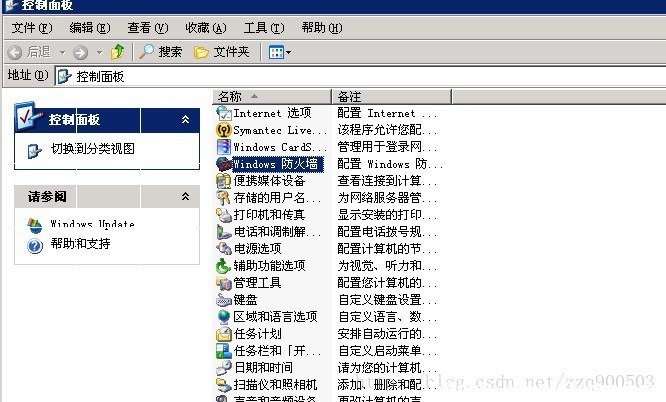Click '配置您计算机的...' description text
The width and height of the screenshot is (666, 402).
pos(387,283)
